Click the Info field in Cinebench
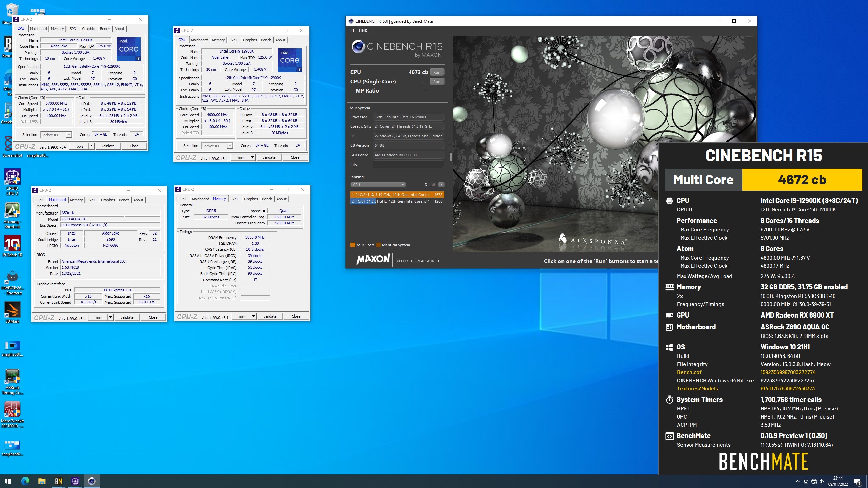This screenshot has width=868, height=488. click(408, 164)
